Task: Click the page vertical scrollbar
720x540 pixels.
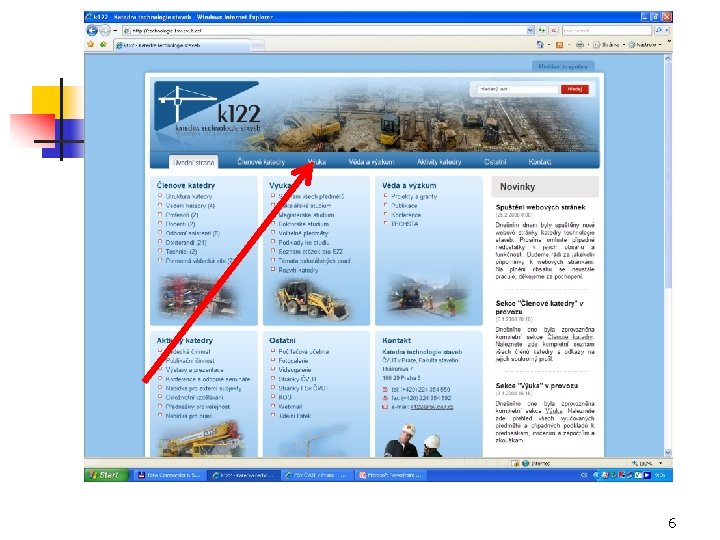Action: [668, 255]
